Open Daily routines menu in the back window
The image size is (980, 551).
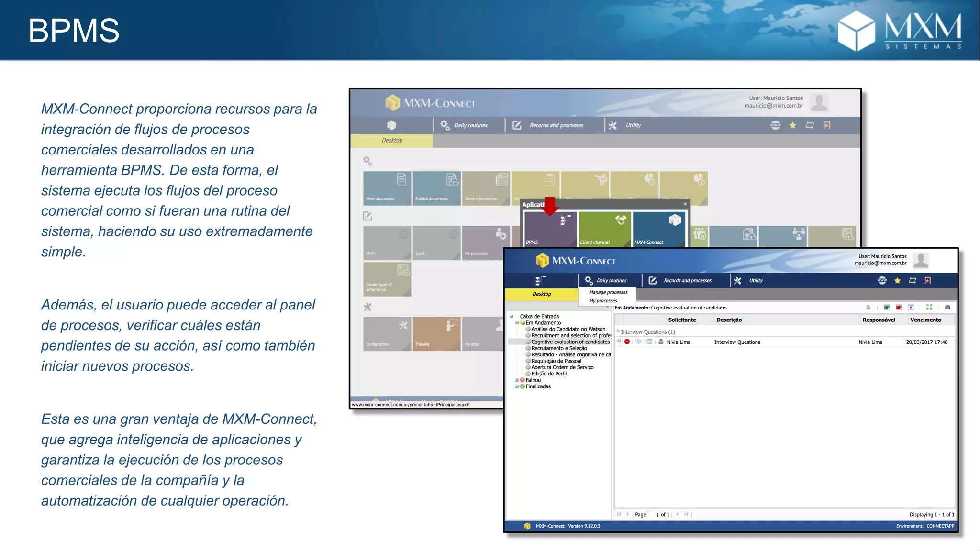tap(464, 125)
